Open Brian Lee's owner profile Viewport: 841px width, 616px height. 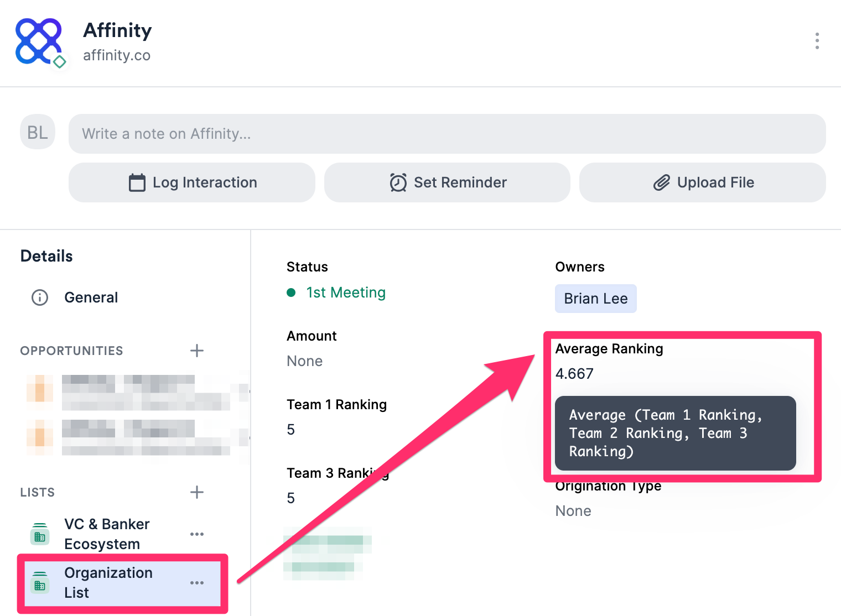tap(596, 298)
